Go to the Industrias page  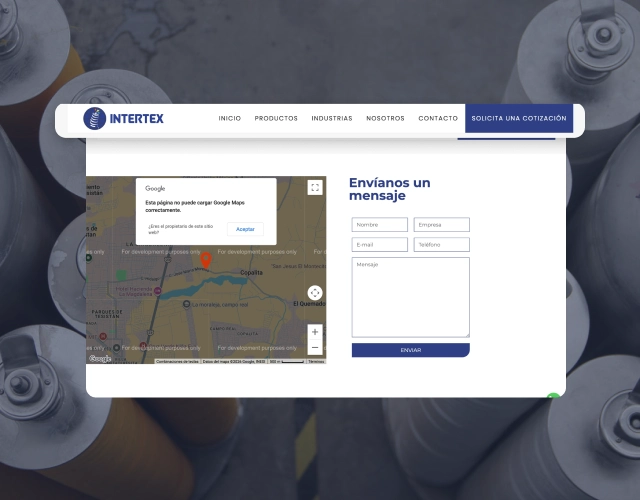[x=332, y=118]
